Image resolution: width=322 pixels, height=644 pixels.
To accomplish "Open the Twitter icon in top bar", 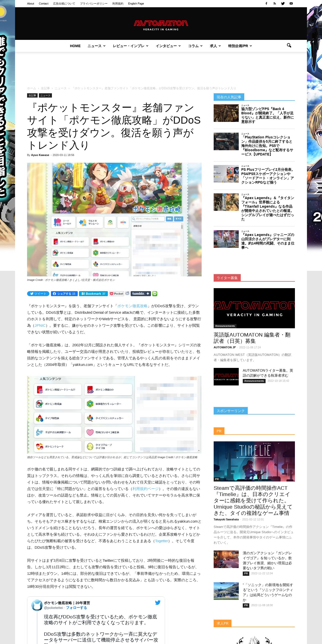I will [x=283, y=4].
